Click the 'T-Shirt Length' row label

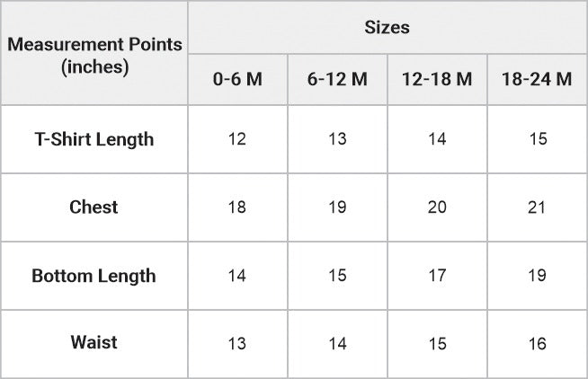[94, 139]
